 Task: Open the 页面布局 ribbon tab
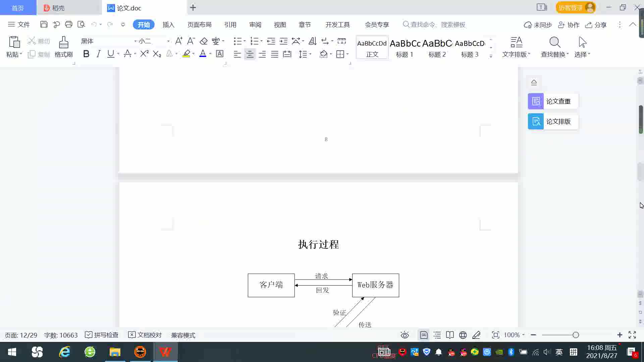[x=199, y=24]
